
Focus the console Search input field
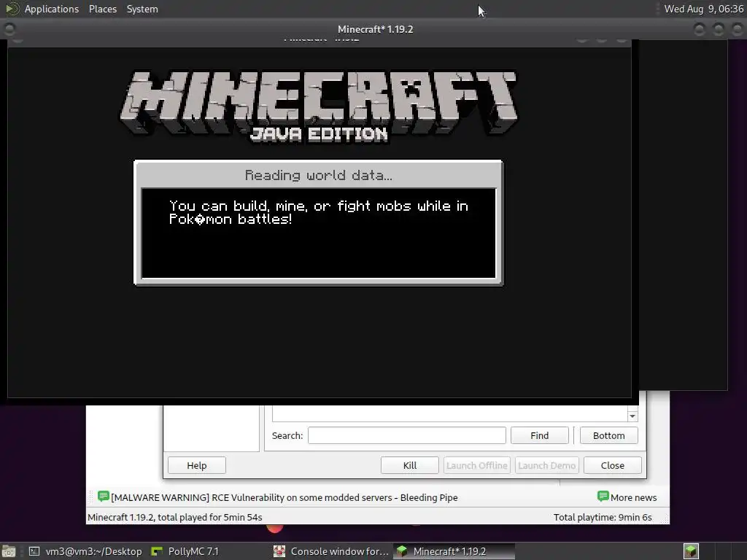click(407, 435)
